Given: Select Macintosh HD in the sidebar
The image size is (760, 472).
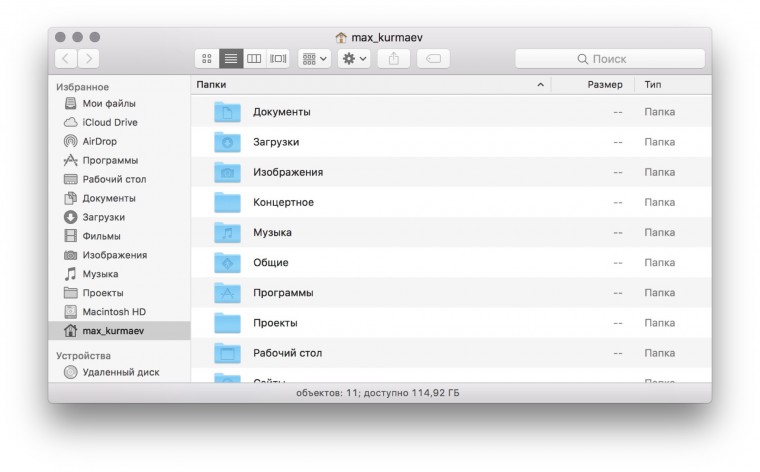Looking at the screenshot, I should tap(114, 311).
